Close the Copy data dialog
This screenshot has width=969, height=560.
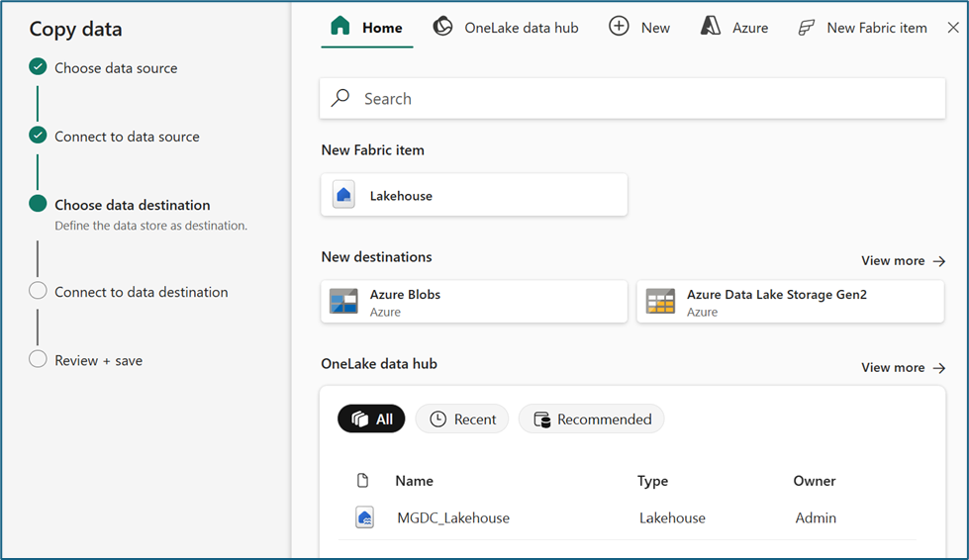[953, 28]
